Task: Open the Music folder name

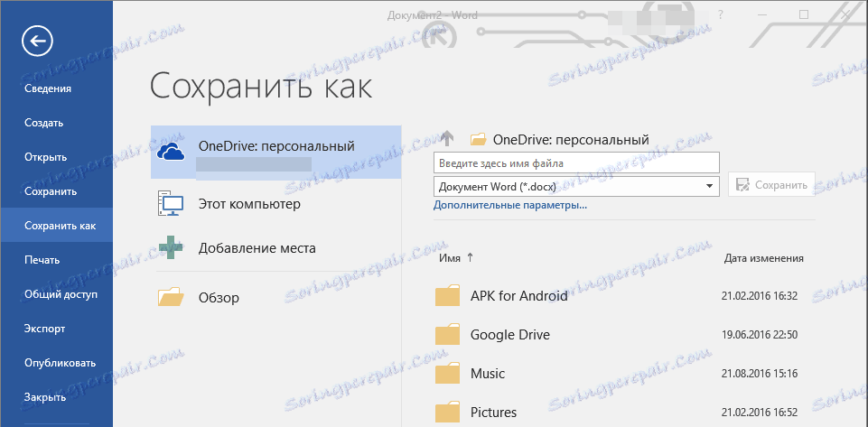Action: (488, 374)
